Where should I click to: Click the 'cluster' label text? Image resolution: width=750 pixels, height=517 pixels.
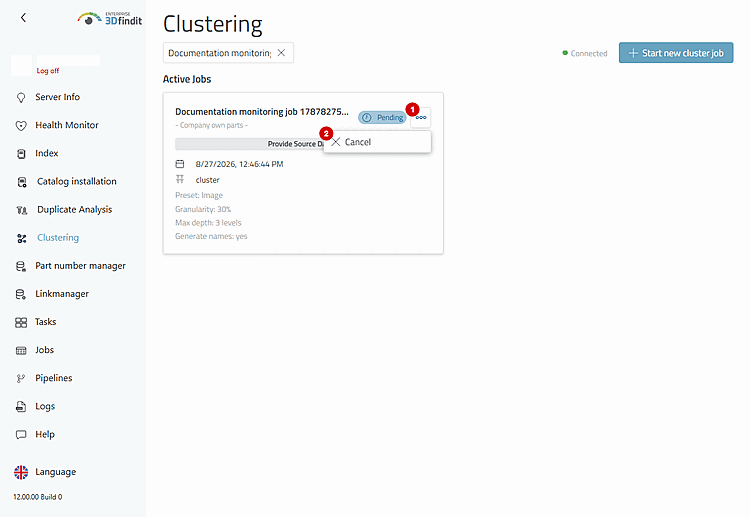207,180
